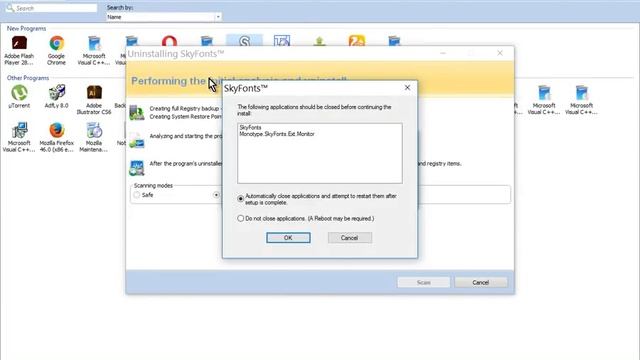The height and width of the screenshot is (360, 640).
Task: Click Scan button in uninstall window
Action: click(x=424, y=282)
